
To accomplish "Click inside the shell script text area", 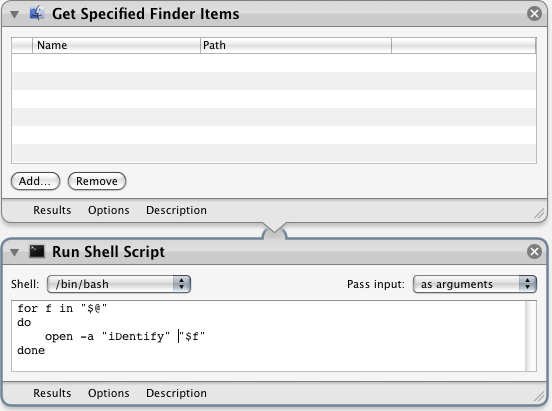I will click(268, 336).
